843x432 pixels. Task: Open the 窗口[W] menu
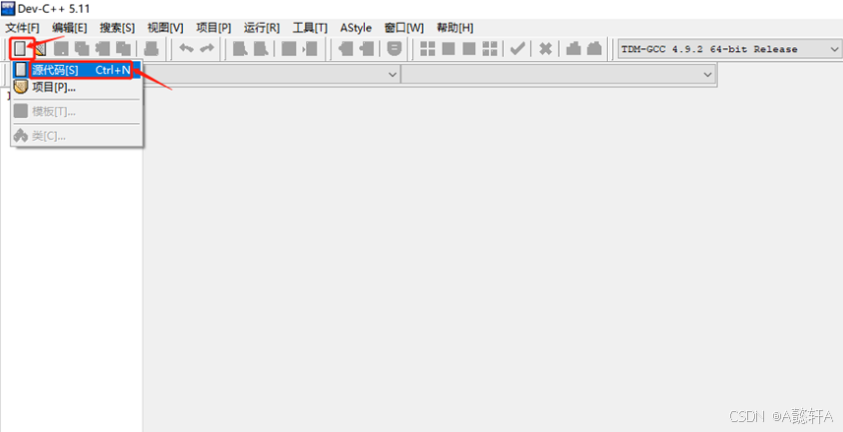[x=404, y=27]
